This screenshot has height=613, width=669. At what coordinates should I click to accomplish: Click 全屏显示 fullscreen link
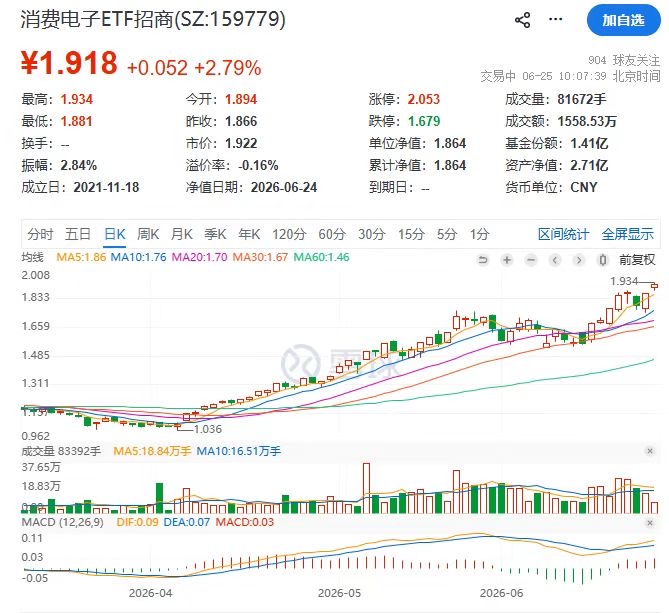[x=627, y=234]
